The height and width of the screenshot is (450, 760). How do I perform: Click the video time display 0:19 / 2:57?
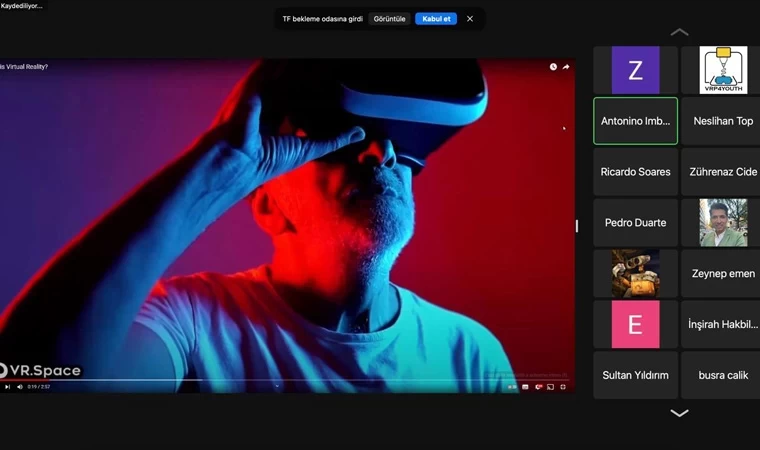click(x=39, y=387)
